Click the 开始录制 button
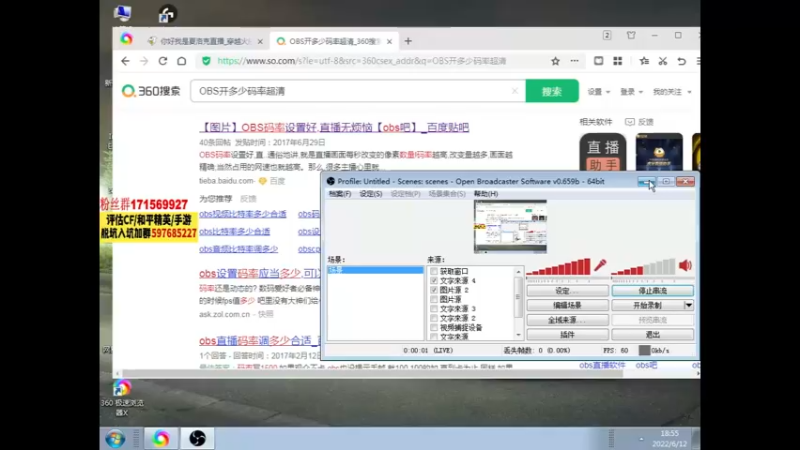The image size is (800, 450). (x=647, y=305)
